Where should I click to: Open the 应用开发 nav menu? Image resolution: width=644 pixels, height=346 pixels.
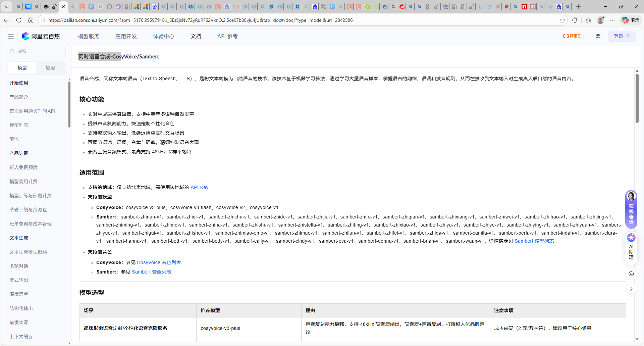(x=126, y=36)
